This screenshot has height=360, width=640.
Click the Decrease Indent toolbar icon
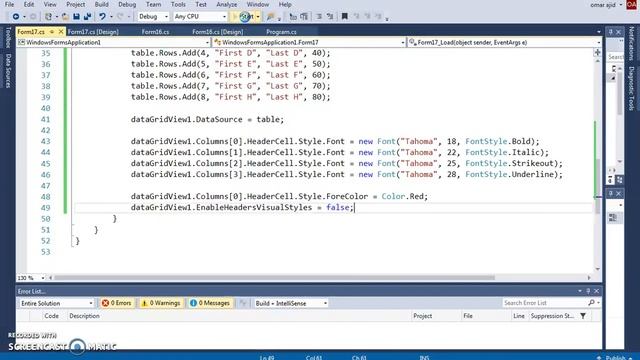(319, 16)
